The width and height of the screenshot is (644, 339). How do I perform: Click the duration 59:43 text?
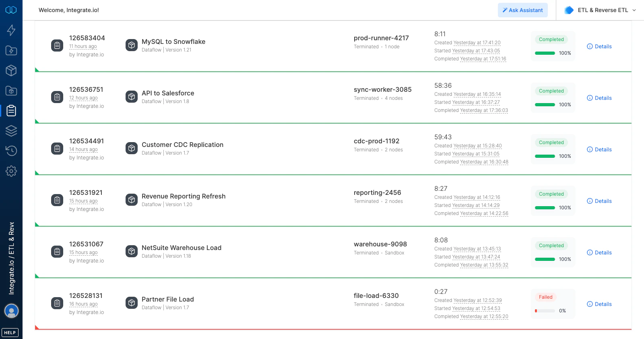[443, 137]
